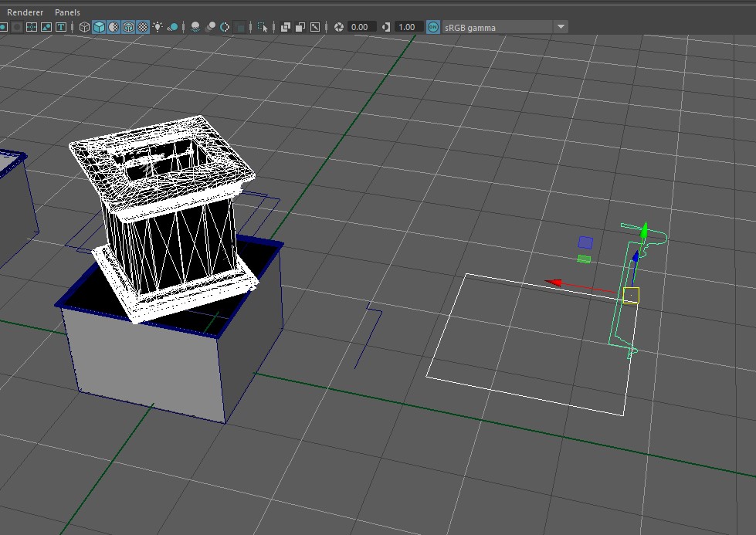Toggle the X-ray joints icon
Screen dimensions: 756x535
pyautogui.click(x=315, y=27)
